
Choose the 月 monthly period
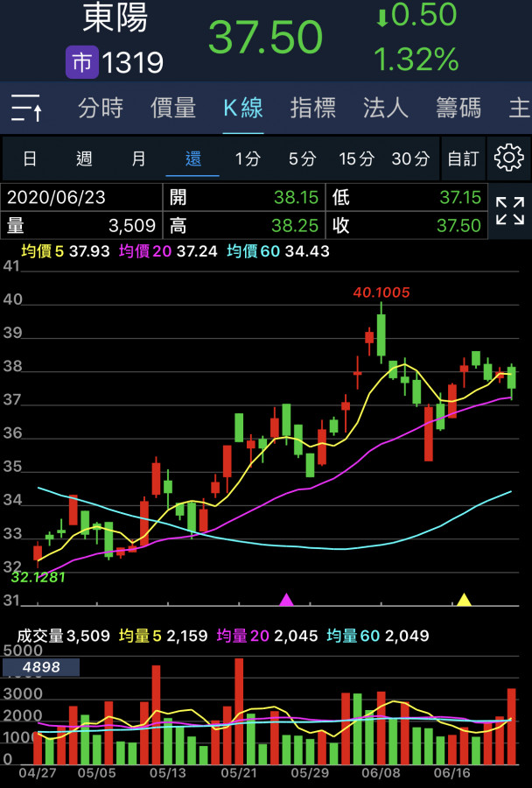pos(138,158)
